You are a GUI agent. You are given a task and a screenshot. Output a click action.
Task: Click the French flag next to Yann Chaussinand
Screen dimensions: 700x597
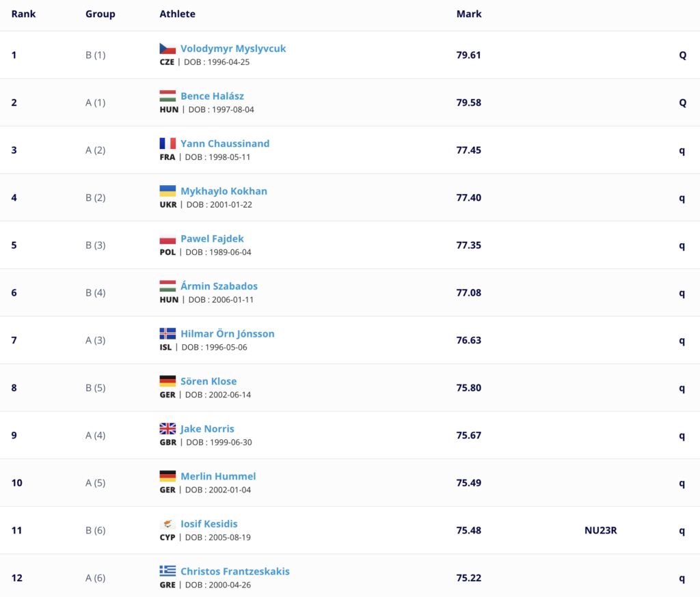167,143
